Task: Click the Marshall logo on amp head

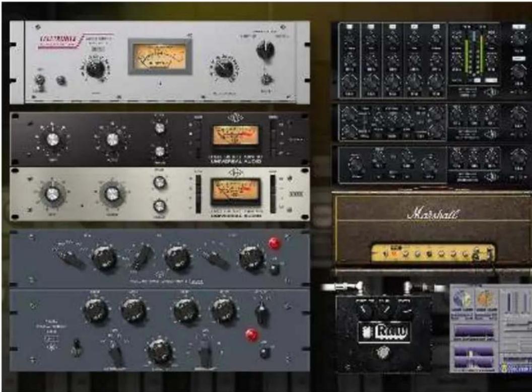Action: (433, 214)
